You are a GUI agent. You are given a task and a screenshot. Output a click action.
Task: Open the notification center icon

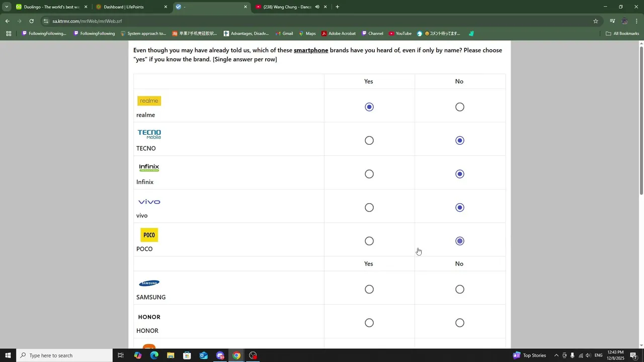pos(633,355)
